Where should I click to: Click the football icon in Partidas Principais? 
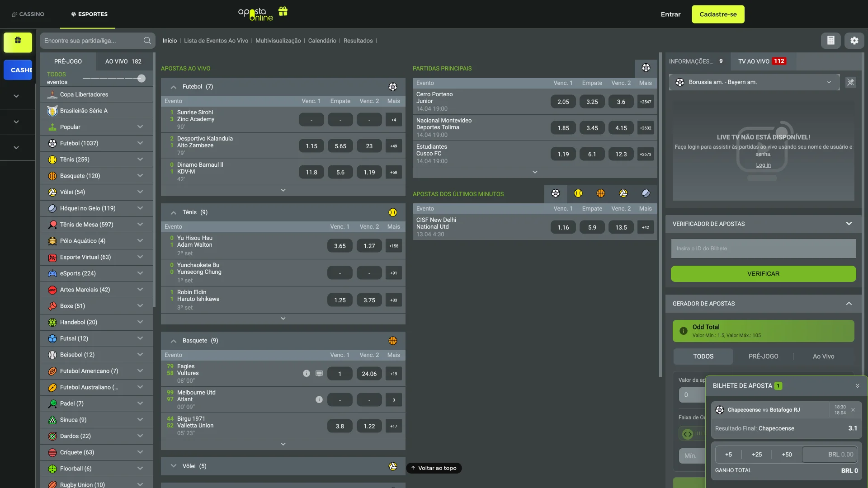pos(646,68)
